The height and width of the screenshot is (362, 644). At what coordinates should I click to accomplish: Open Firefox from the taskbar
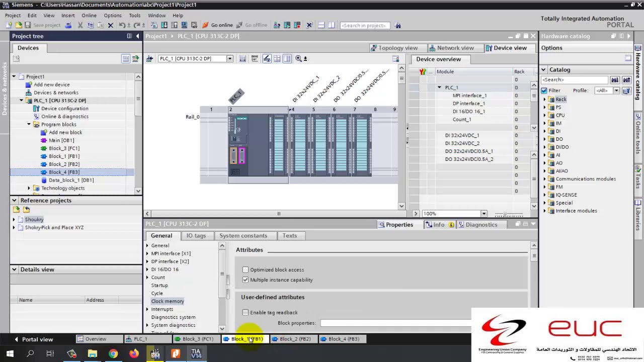tap(134, 353)
